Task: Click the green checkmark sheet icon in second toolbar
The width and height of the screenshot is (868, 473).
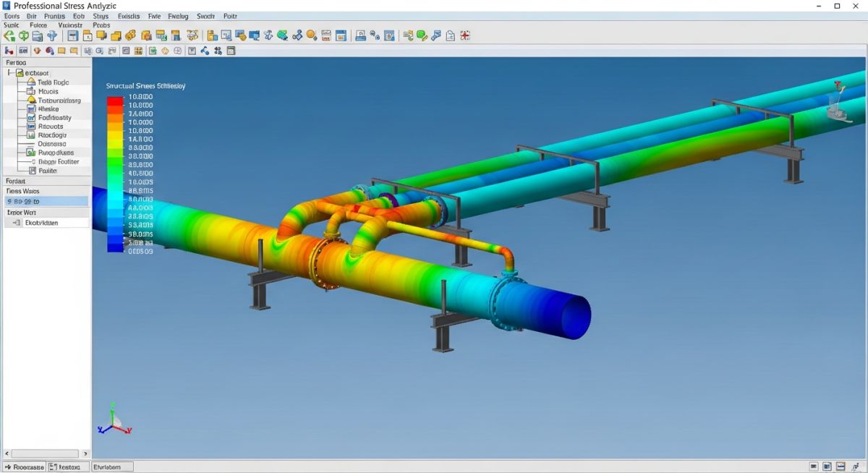Action: 153,51
